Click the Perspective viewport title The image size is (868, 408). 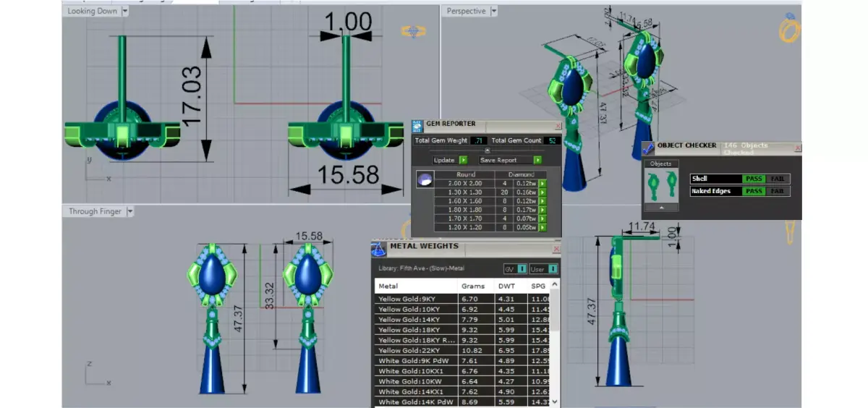coord(467,11)
